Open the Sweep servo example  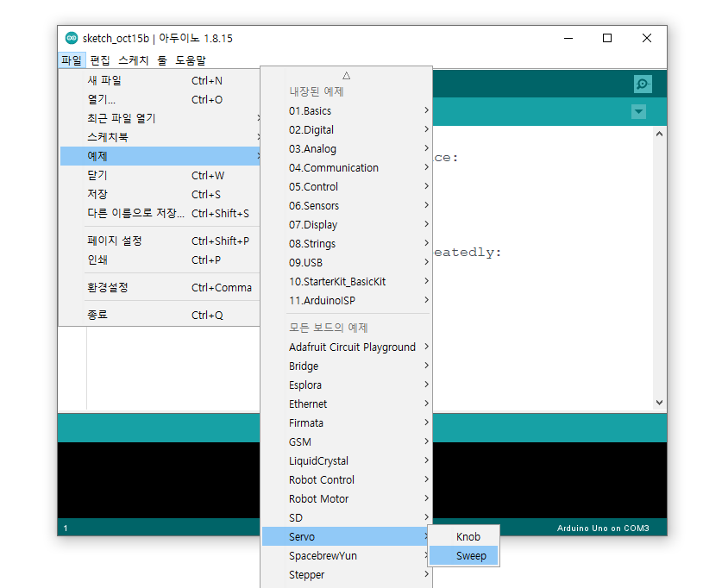point(463,555)
